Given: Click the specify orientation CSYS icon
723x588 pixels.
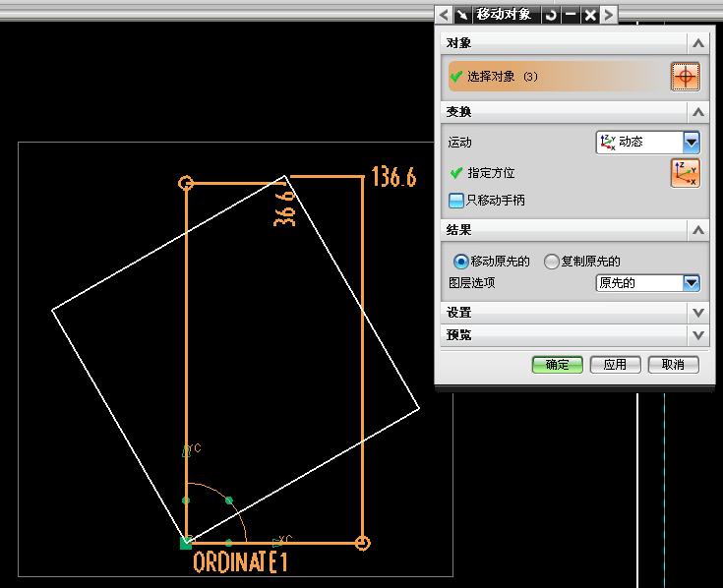Looking at the screenshot, I should coord(686,173).
